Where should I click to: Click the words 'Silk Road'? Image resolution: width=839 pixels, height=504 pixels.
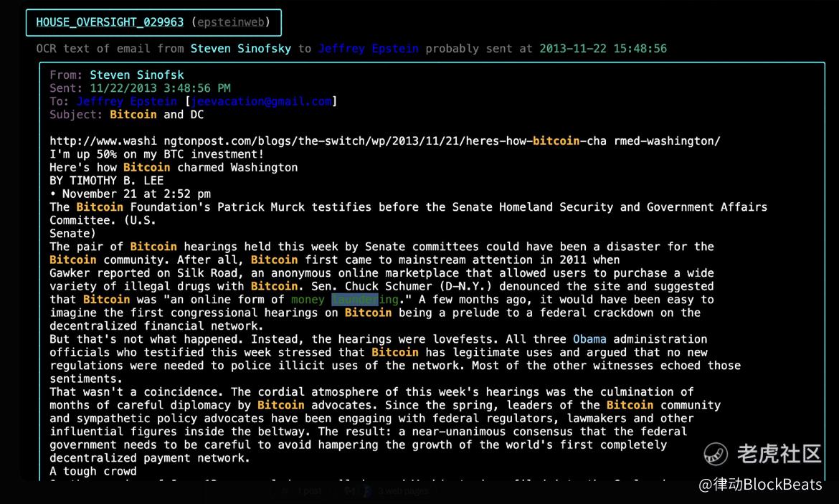pyautogui.click(x=207, y=273)
